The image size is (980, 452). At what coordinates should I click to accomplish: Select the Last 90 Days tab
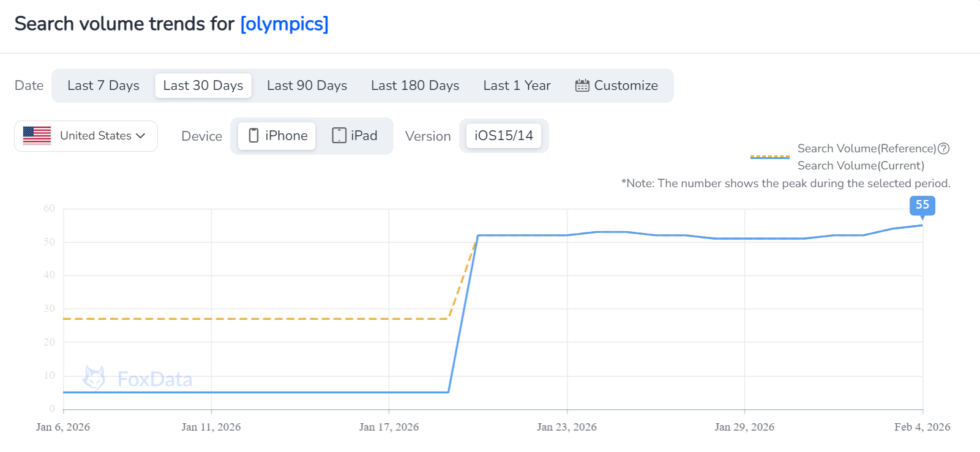pyautogui.click(x=307, y=86)
